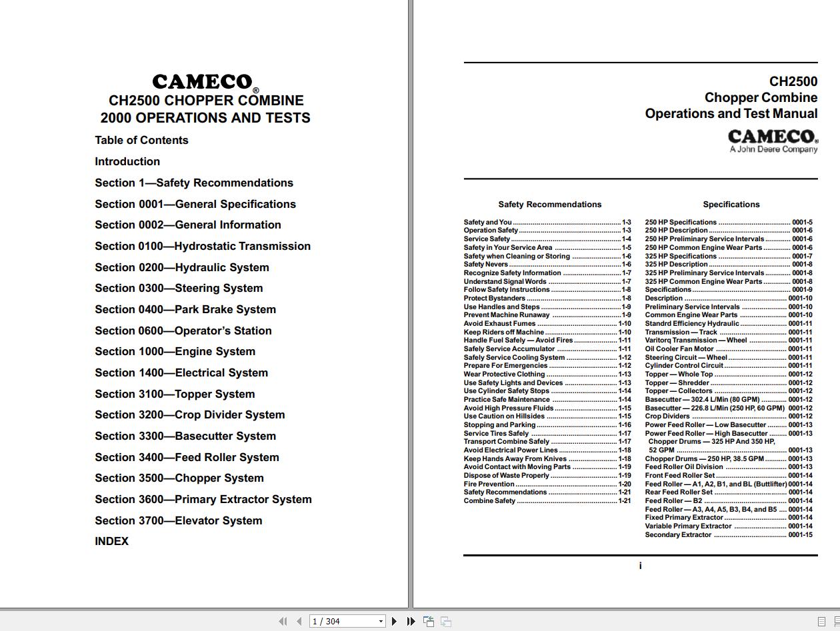
Task: Click 'Fire Prevention' entry
Action: [x=547, y=484]
